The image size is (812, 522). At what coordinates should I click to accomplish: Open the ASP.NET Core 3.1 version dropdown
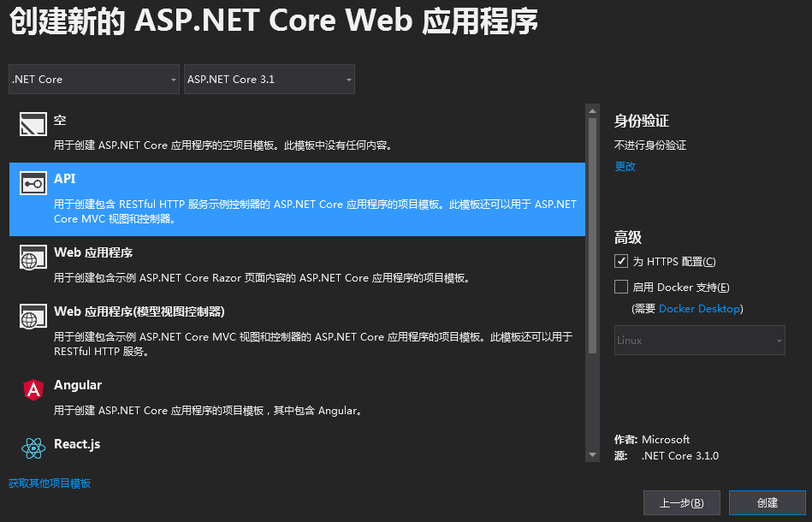[269, 79]
